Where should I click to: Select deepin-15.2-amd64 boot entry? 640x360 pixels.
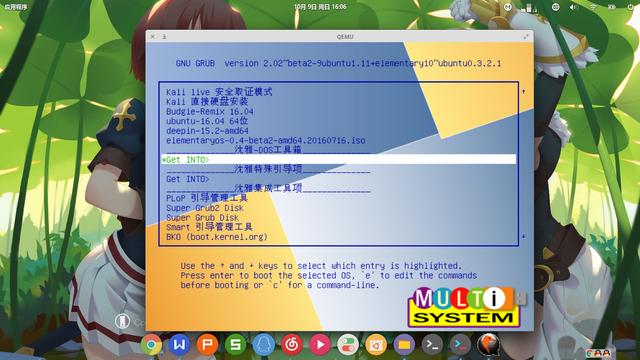(x=207, y=131)
